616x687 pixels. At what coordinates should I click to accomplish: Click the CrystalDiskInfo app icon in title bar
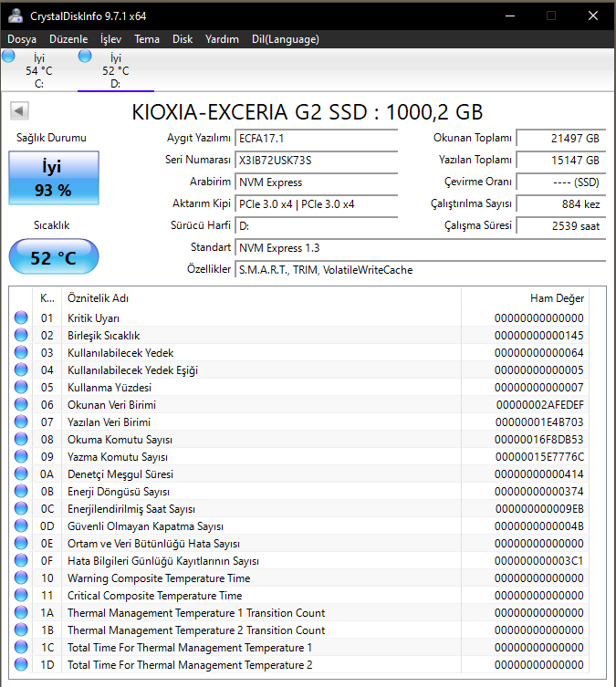tap(16, 16)
